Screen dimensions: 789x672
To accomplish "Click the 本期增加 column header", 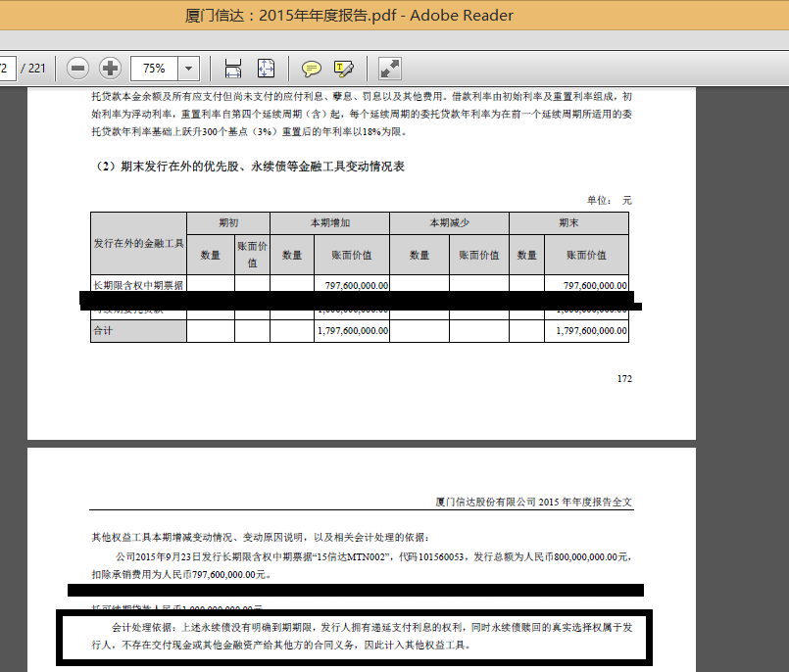I will tap(329, 222).
